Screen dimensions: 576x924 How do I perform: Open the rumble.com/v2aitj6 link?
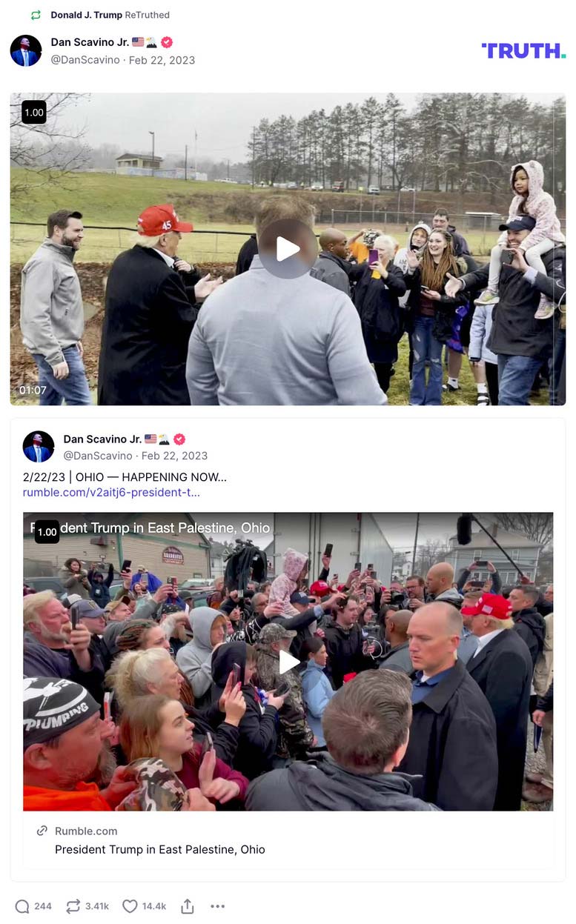111,492
